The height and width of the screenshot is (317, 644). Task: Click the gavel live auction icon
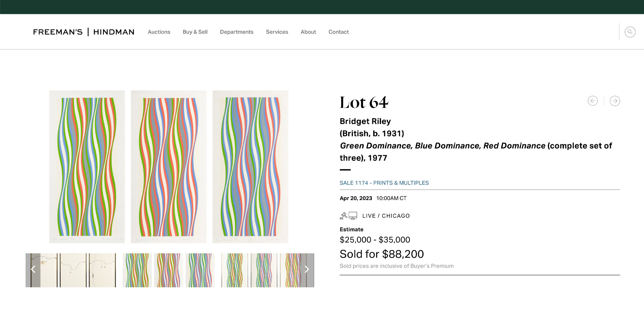pyautogui.click(x=344, y=215)
